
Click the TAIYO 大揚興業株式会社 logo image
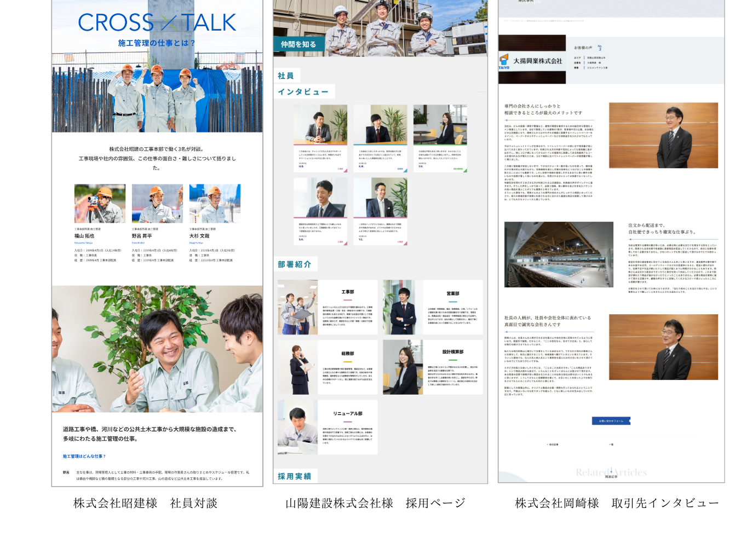point(532,60)
